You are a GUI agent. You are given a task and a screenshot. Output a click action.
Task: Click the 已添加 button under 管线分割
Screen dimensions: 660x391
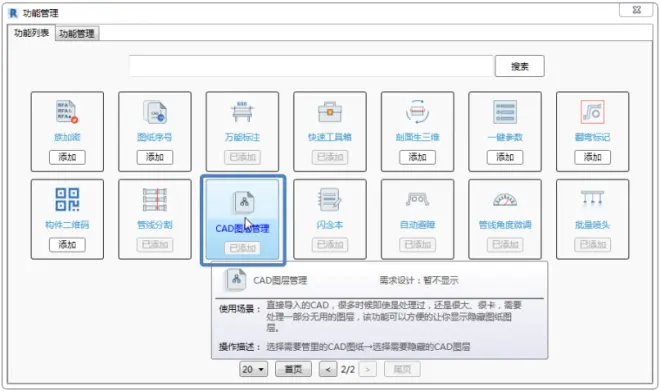click(x=155, y=245)
